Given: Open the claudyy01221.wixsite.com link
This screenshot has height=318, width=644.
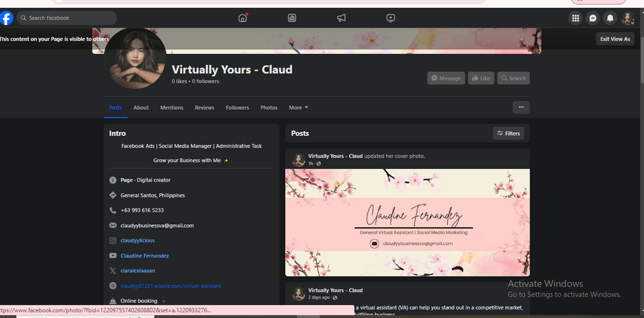Looking at the screenshot, I should pos(171,286).
